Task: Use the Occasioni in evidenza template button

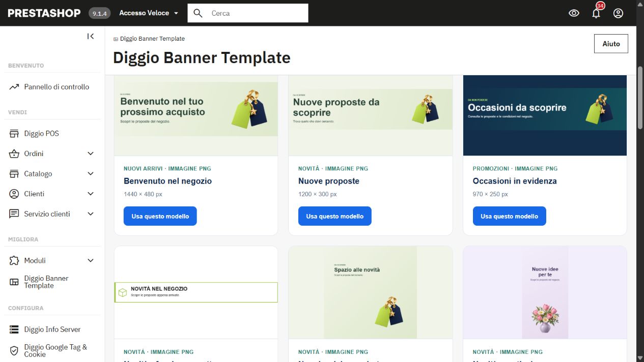Action: 509,216
